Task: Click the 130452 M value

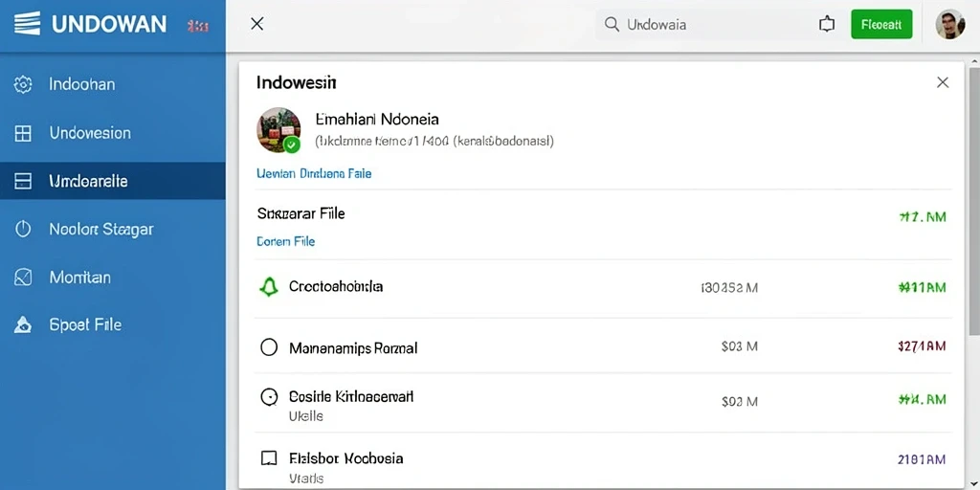Action: tap(729, 288)
